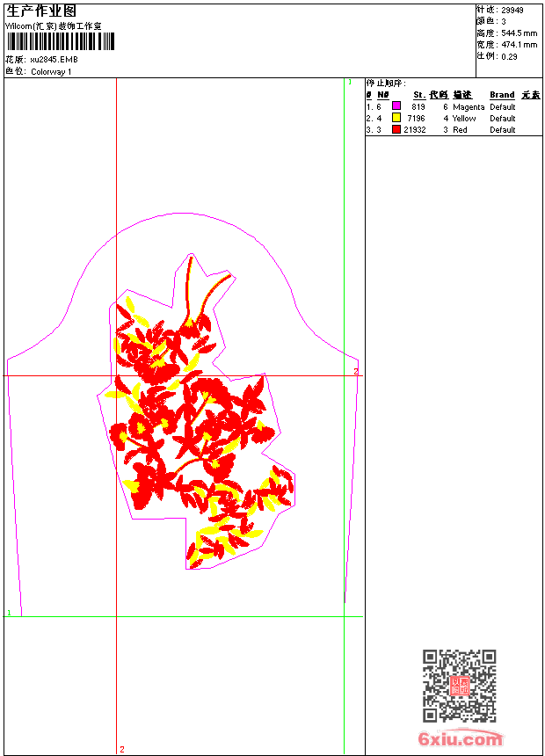Screen dimensions: 545x756
Task: Click the barcode under the studio name
Action: 61,41
